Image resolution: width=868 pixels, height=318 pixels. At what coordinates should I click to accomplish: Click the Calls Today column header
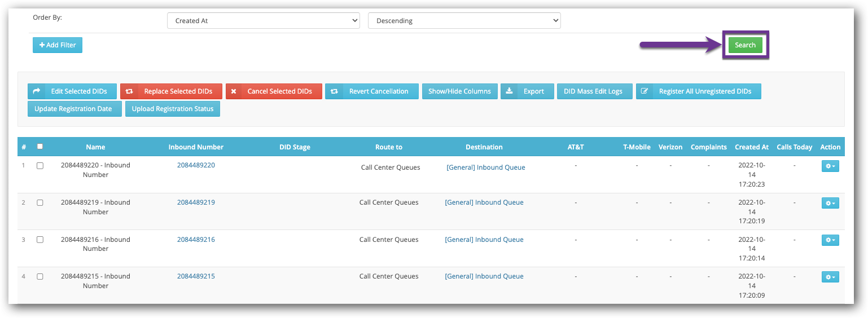pos(795,147)
